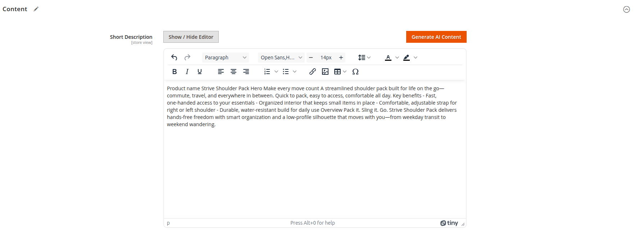644x234 pixels.
Task: Open the Paragraph format dropdown
Action: tap(226, 58)
